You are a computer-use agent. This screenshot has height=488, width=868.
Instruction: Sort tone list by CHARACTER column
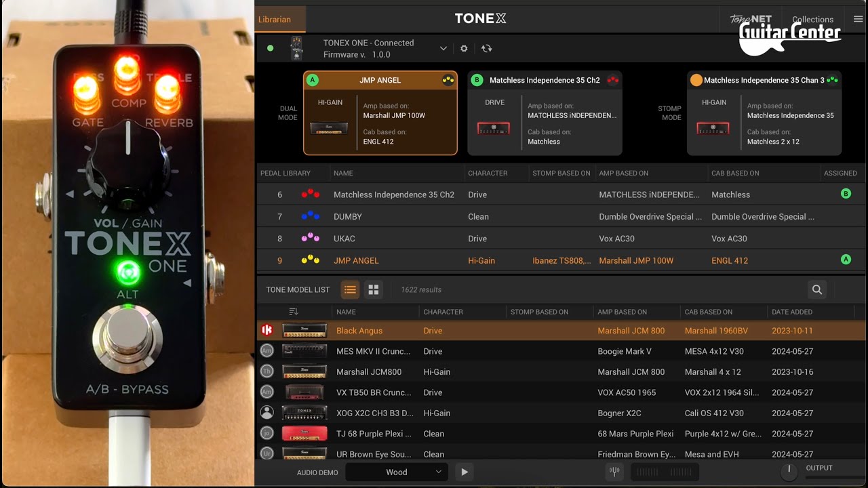(x=443, y=312)
